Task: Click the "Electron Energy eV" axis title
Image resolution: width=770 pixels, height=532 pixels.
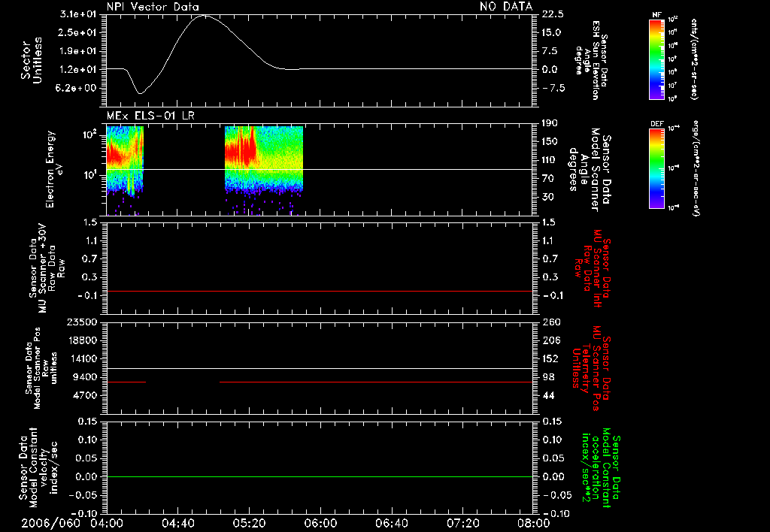Action: 53,169
